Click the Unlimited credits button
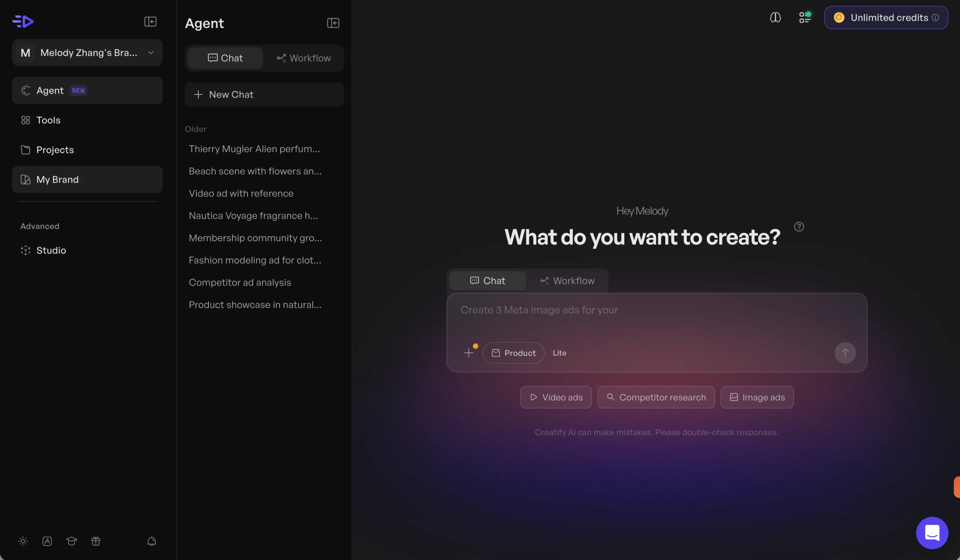 pos(886,18)
